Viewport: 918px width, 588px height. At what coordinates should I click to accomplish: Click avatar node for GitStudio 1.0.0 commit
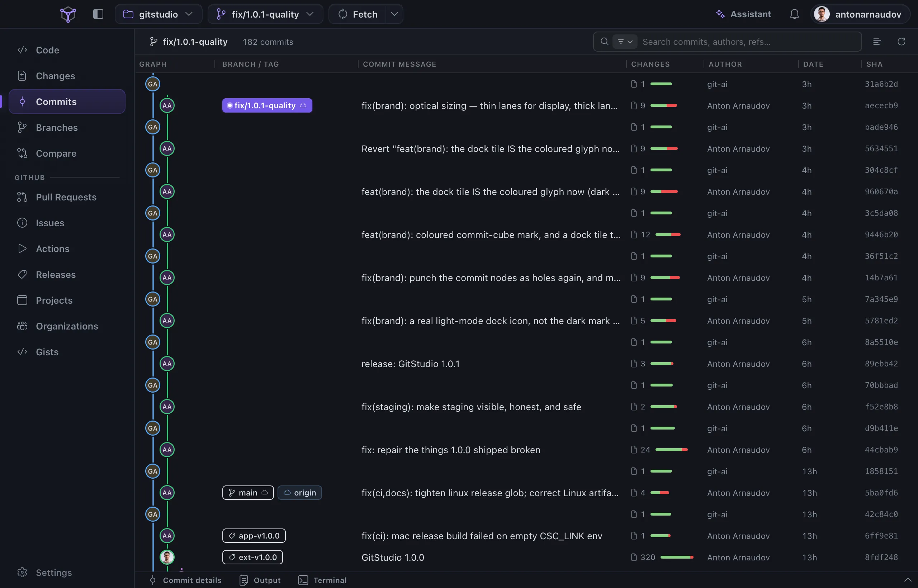(x=167, y=557)
